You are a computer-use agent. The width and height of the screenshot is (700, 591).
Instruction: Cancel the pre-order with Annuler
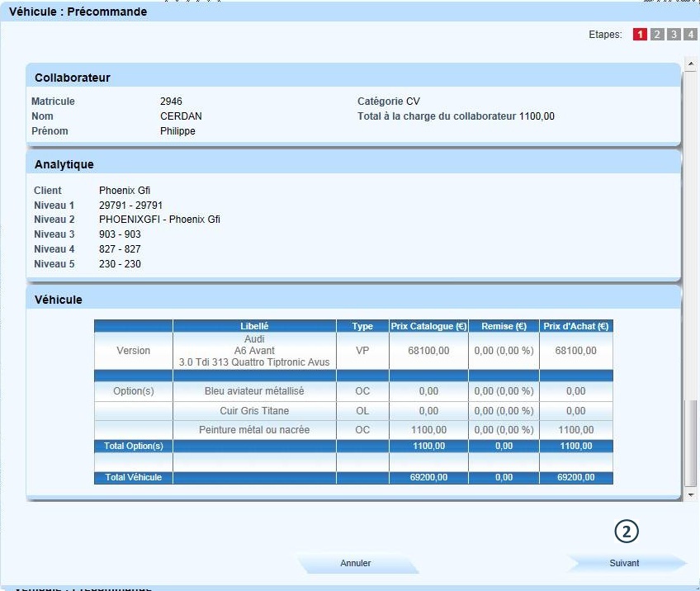[x=356, y=564]
